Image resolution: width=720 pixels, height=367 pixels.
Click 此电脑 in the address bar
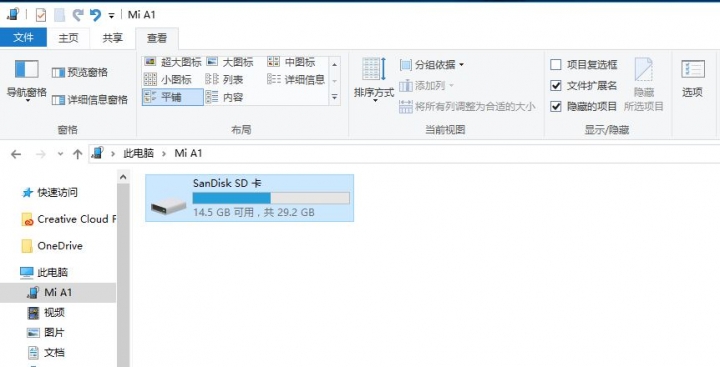pos(138,153)
